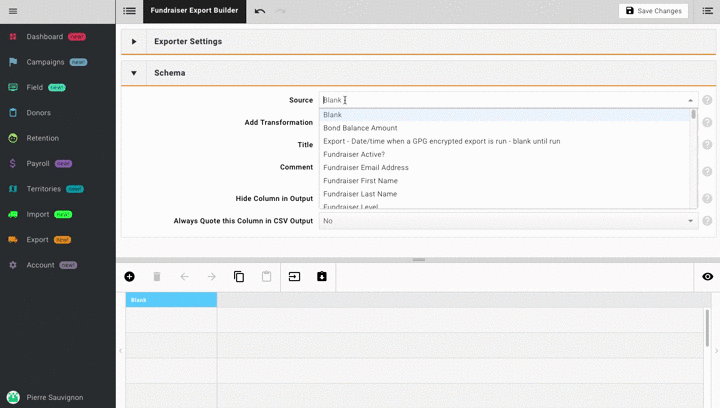Move the column right with the arrow
This screenshot has height=408, width=720.
[212, 276]
